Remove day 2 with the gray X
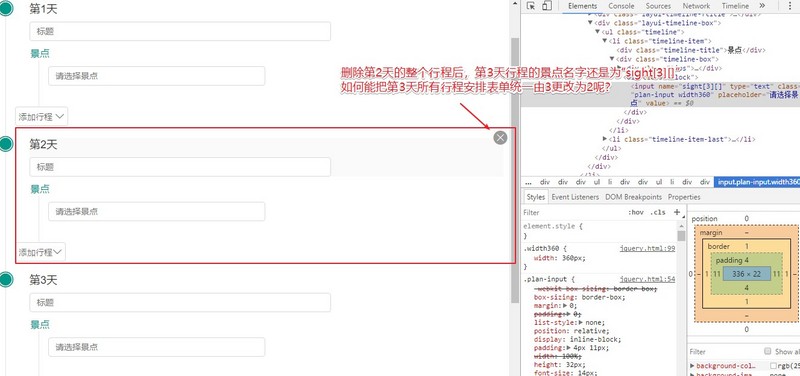Viewport: 800px width, 376px height. point(500,137)
